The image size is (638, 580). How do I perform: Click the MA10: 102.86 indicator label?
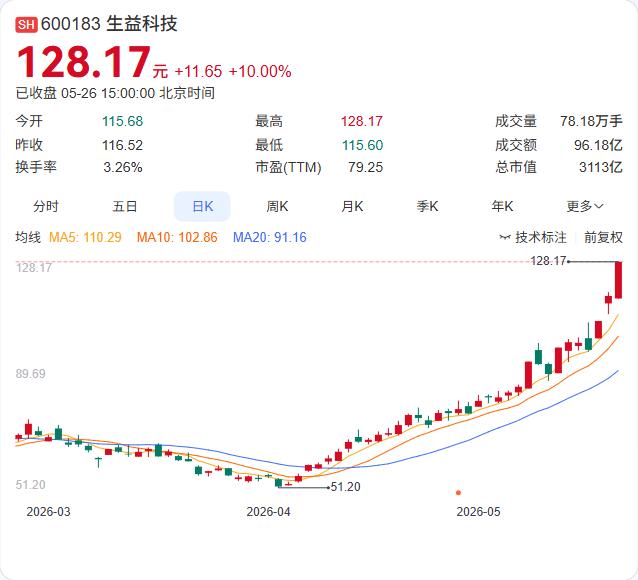tap(177, 237)
